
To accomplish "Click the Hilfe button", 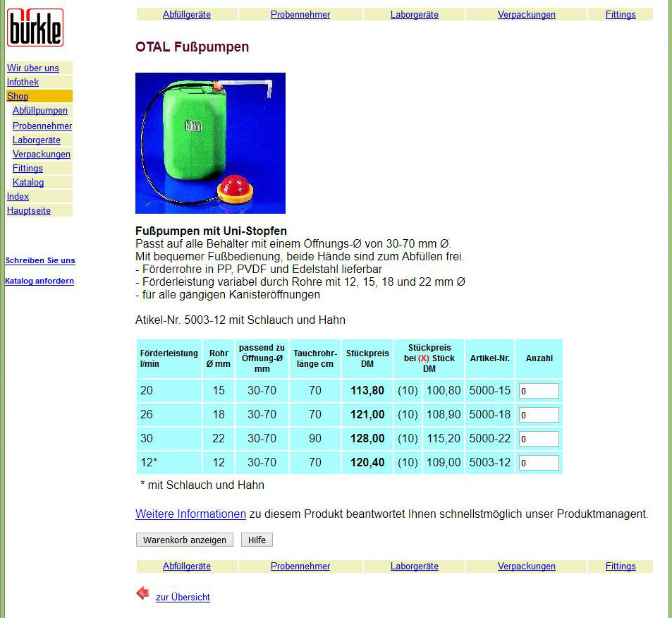I will coord(257,540).
